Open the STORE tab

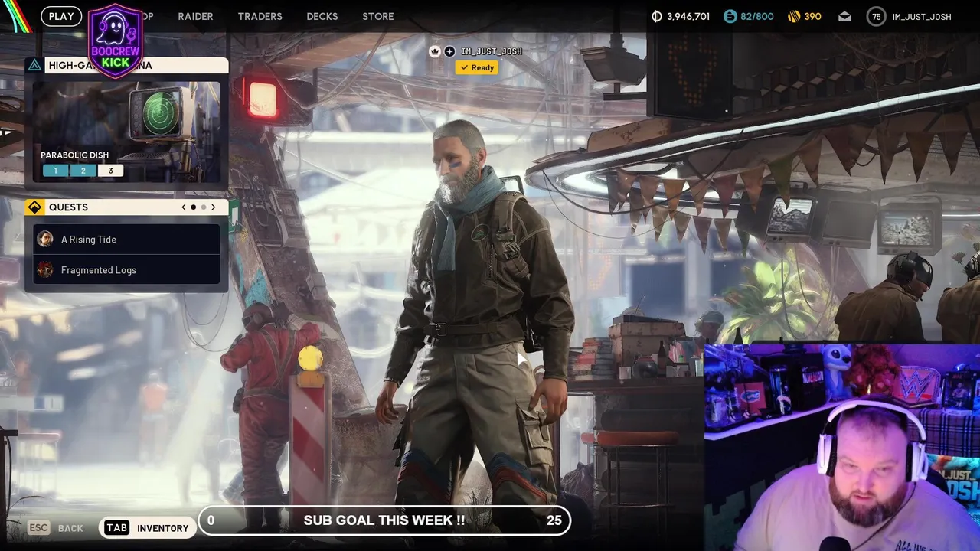[377, 16]
